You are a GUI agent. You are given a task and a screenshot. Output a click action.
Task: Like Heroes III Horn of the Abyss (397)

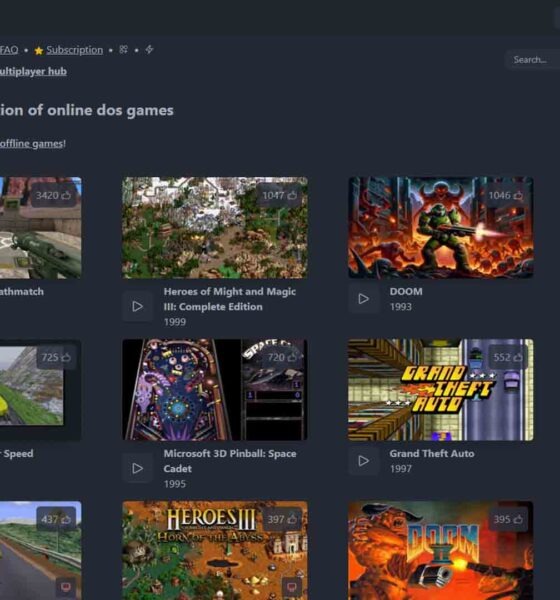click(282, 519)
